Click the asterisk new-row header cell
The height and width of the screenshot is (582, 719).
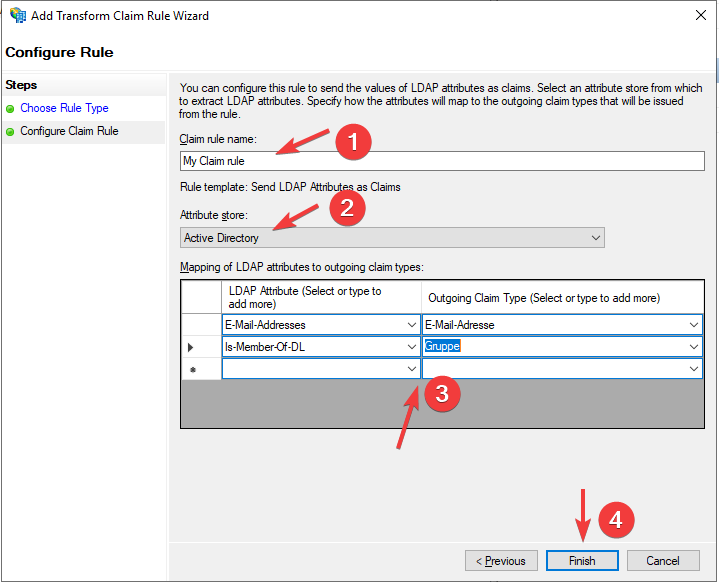pos(192,369)
